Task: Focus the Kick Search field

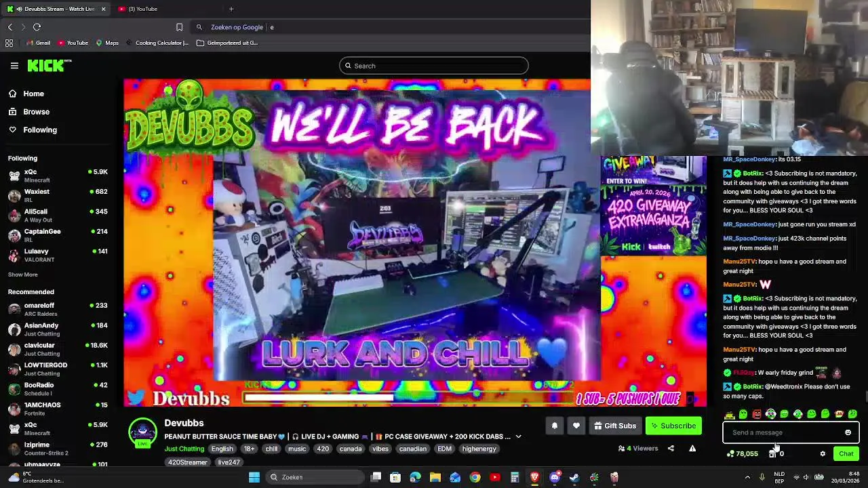Action: pos(434,66)
